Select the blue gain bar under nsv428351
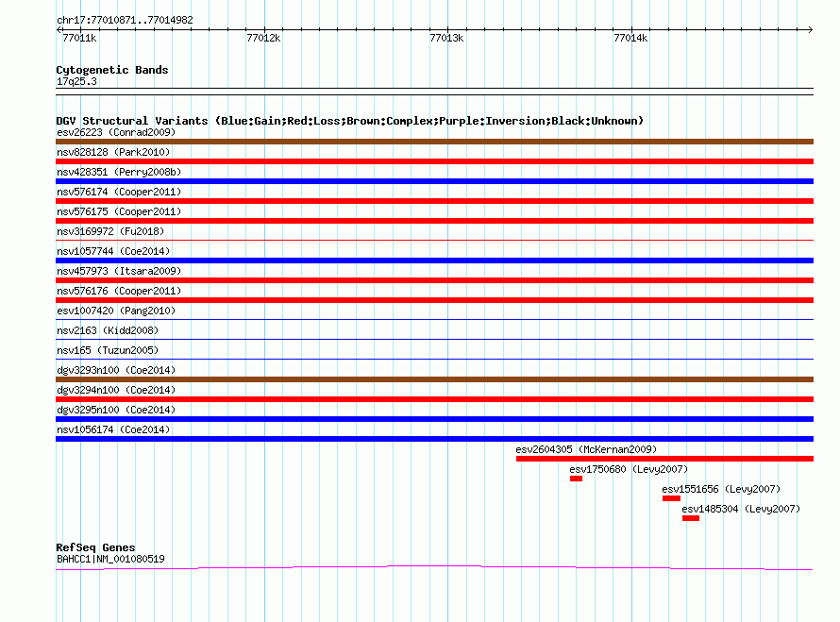This screenshot has width=840, height=622. tap(434, 181)
